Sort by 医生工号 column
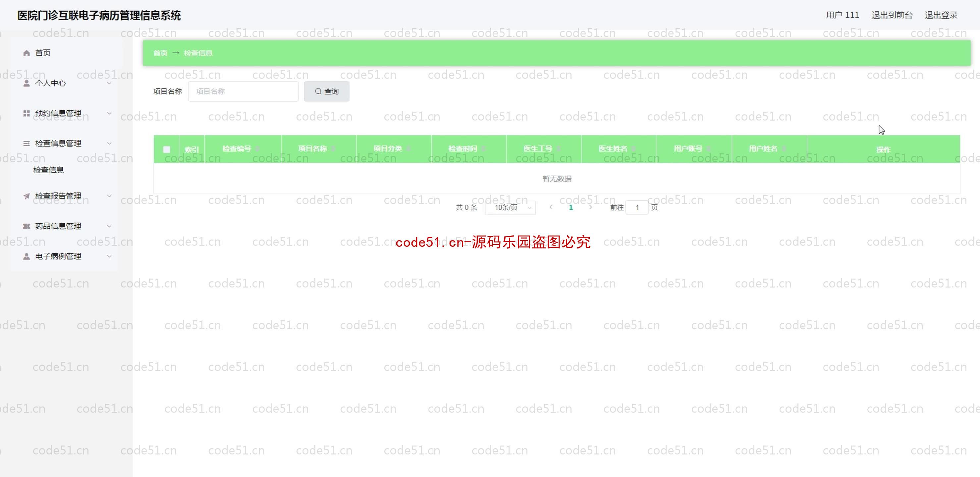This screenshot has height=477, width=980. click(558, 149)
